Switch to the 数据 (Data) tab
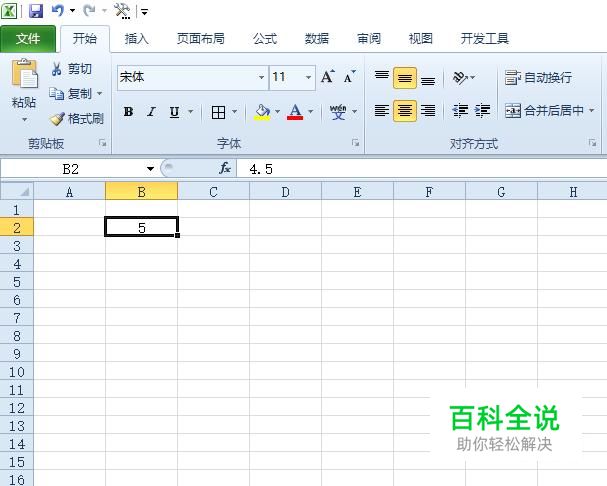Screen dimensions: 607x486 click(x=317, y=39)
